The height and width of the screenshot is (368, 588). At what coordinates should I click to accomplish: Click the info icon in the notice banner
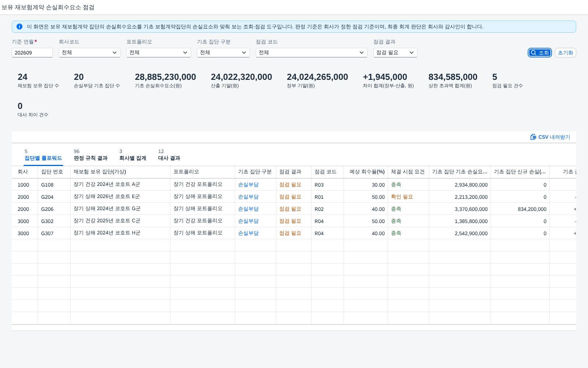(x=19, y=26)
